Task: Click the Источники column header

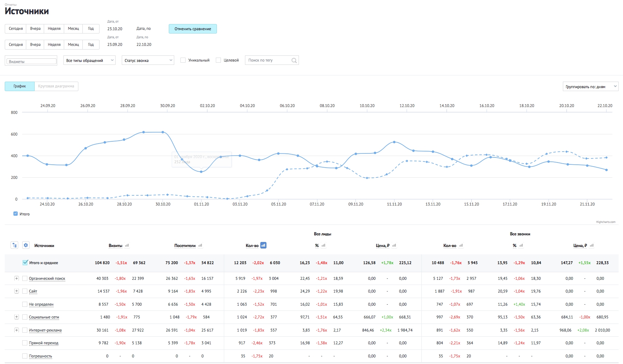Action: pyautogui.click(x=44, y=246)
